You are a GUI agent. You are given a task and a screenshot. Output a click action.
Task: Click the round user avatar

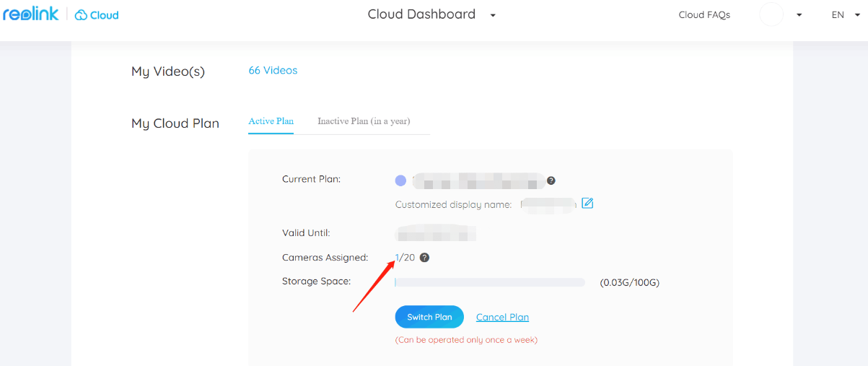tap(772, 14)
